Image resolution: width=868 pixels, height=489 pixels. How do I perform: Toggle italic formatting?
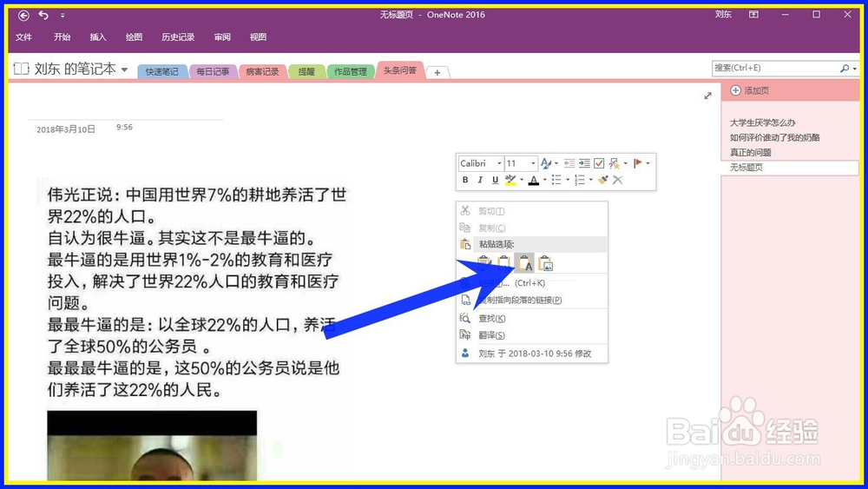click(x=480, y=180)
